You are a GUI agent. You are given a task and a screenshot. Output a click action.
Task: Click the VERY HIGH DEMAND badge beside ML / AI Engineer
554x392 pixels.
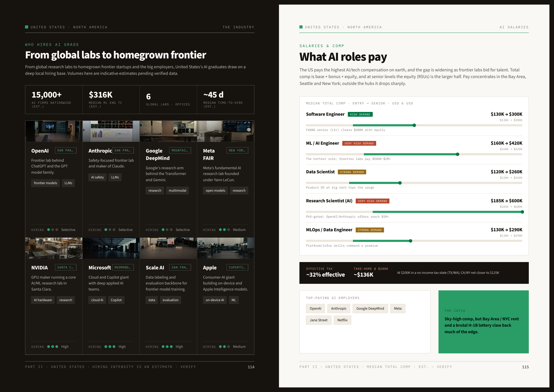(359, 143)
